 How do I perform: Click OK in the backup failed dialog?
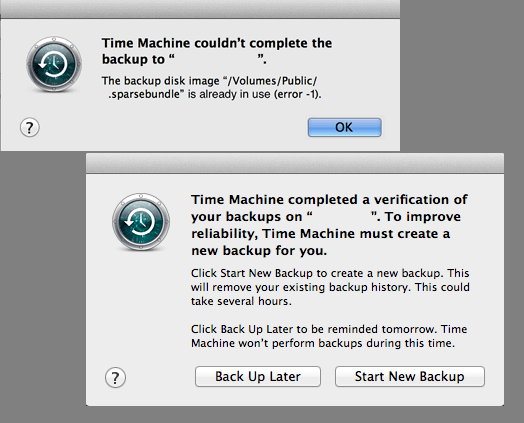coord(344,127)
